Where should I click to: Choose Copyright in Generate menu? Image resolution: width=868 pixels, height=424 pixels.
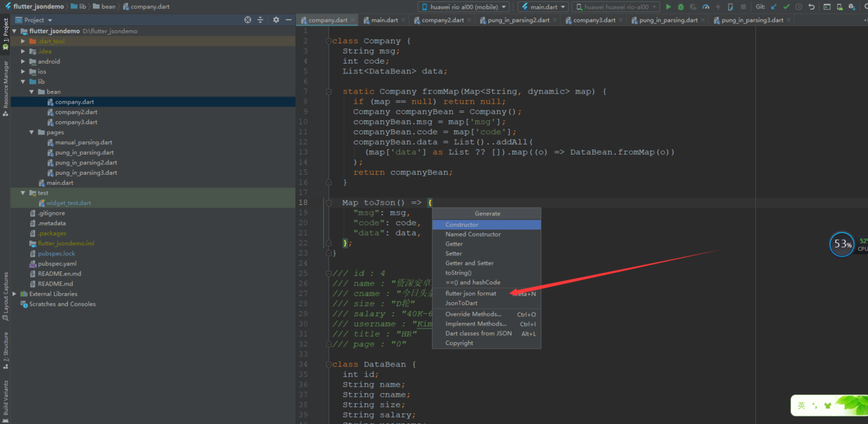point(486,343)
